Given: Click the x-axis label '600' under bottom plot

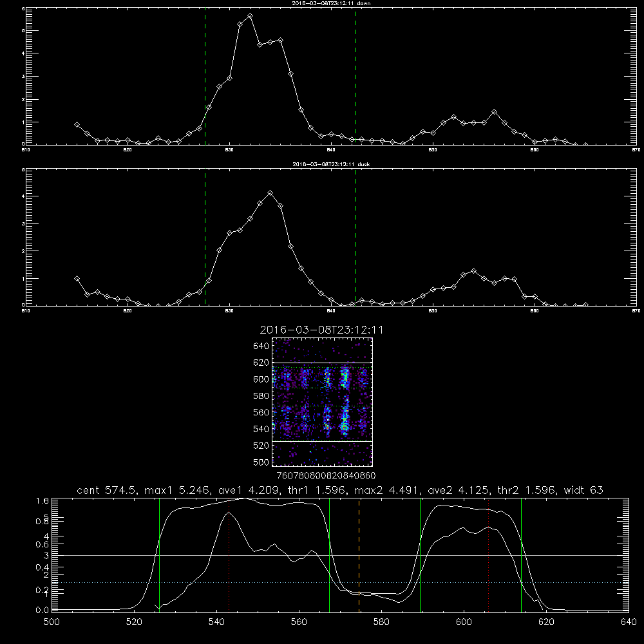Looking at the screenshot, I should 464,622.
